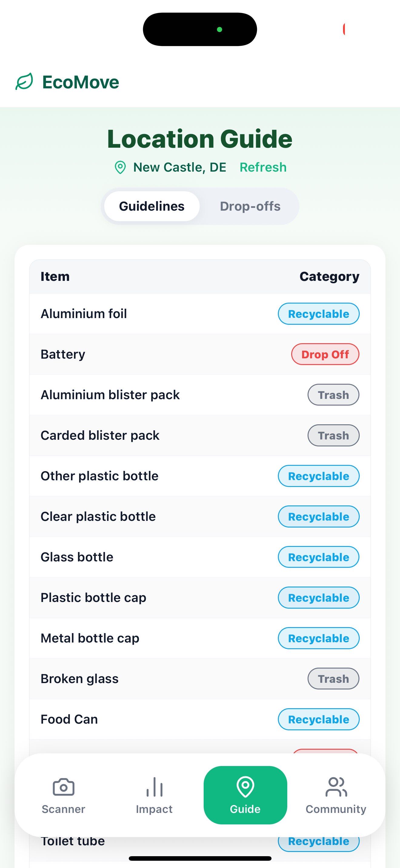Open the Scanner camera icon

click(x=63, y=787)
